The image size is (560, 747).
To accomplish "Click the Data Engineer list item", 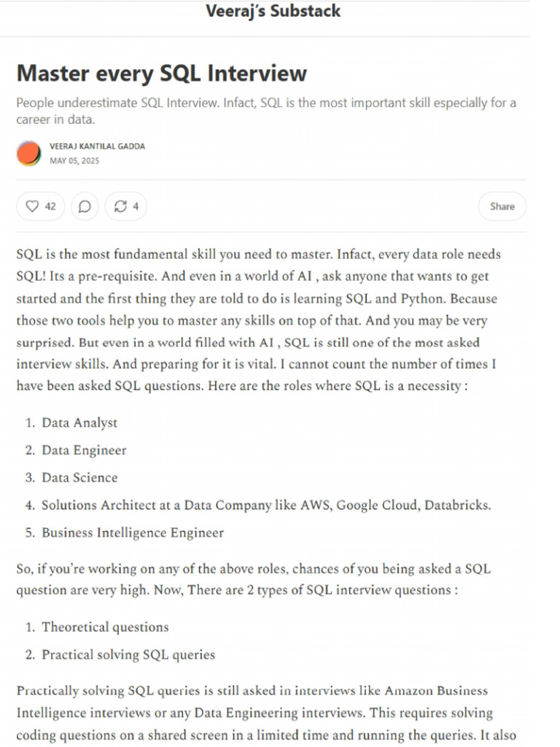I will click(x=84, y=450).
